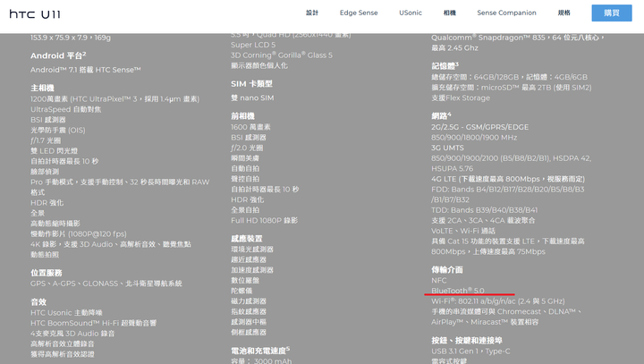Click the 'Wi-Fi®: 802.11 a/b/g/n/ac' line

(498, 301)
